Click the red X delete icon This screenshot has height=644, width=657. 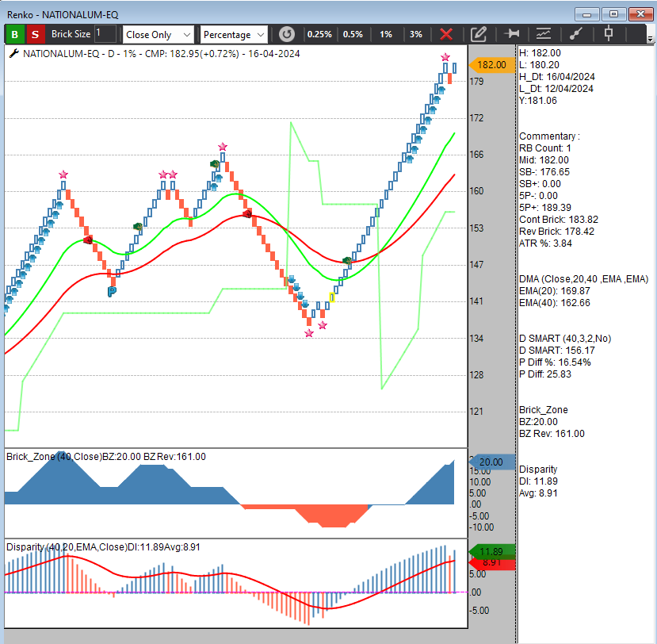(446, 34)
